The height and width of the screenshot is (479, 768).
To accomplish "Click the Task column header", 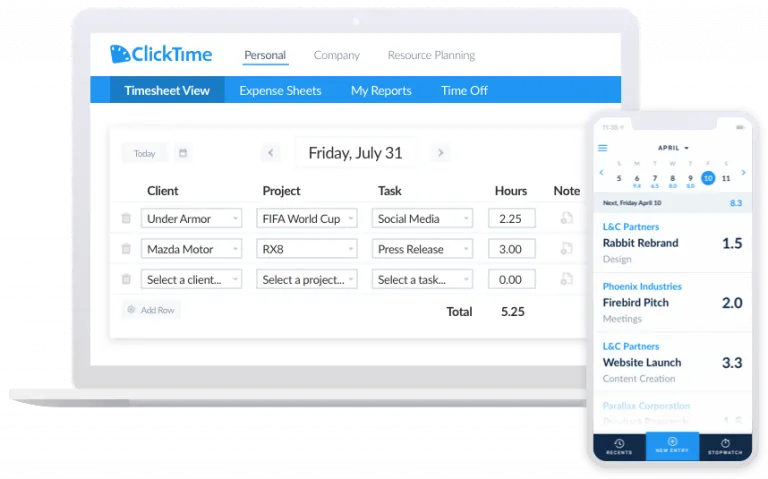I will (x=389, y=191).
